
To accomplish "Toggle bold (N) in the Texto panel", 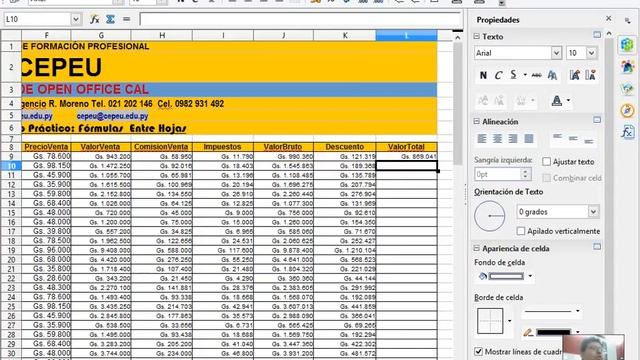I will tap(483, 75).
